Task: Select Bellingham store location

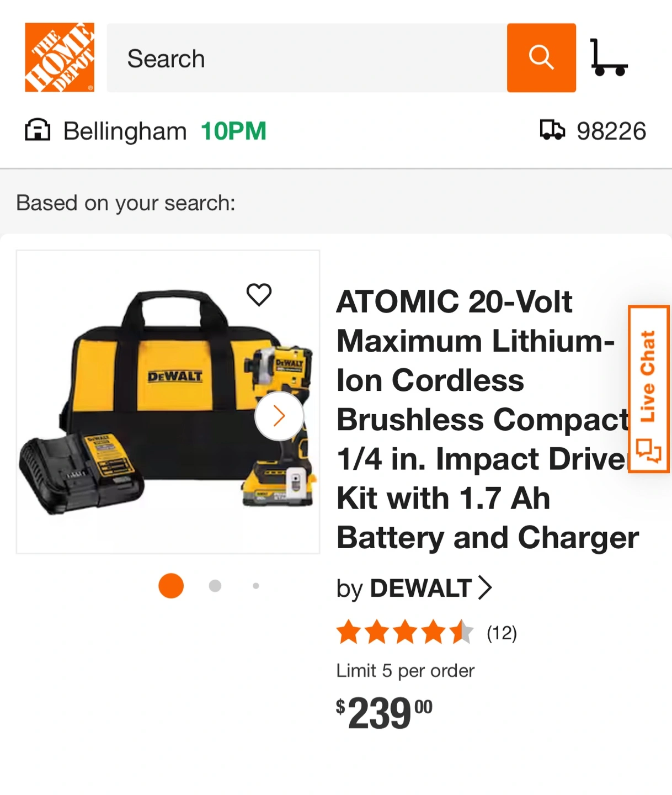Action: click(x=125, y=131)
